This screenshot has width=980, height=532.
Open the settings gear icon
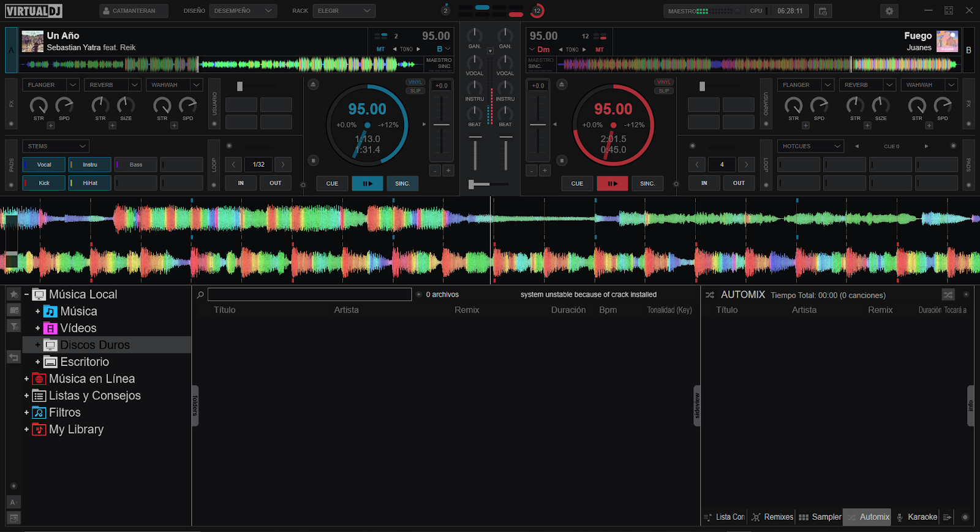coord(889,11)
